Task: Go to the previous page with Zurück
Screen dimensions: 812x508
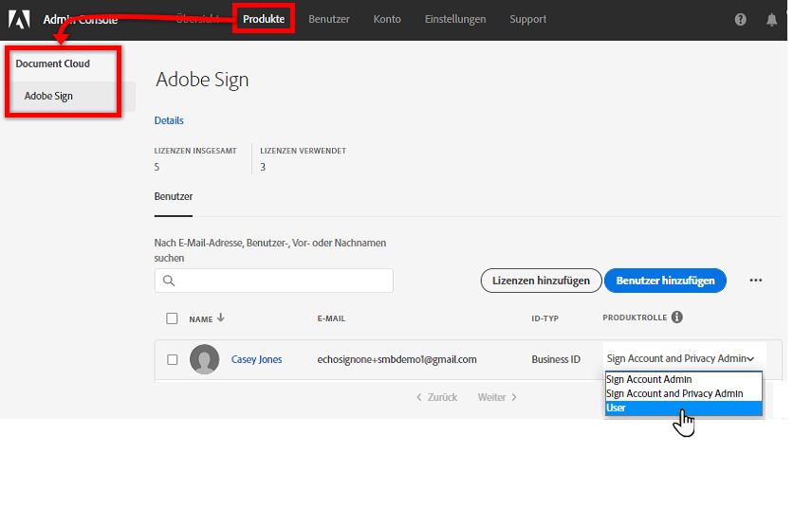Action: 437,397
